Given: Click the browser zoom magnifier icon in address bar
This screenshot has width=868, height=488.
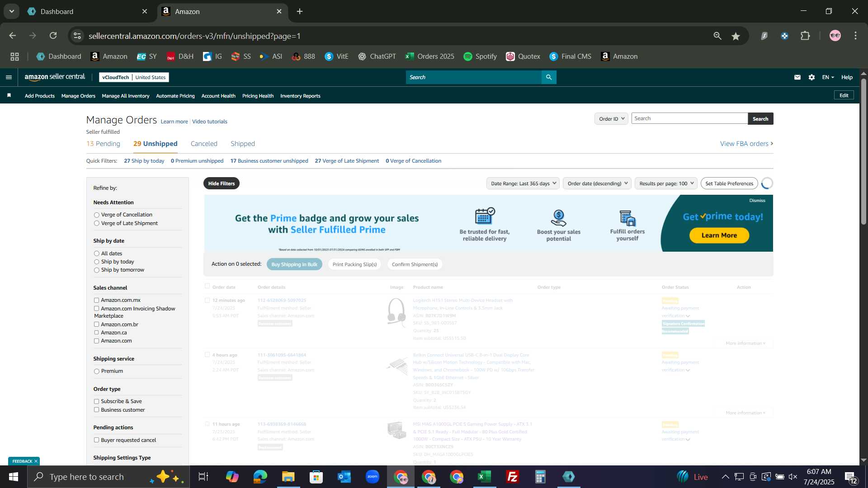Looking at the screenshot, I should pyautogui.click(x=717, y=36).
